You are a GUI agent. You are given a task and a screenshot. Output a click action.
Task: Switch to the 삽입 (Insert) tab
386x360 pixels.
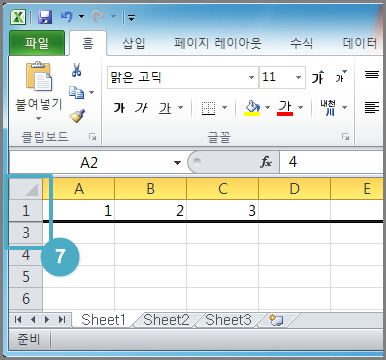tap(134, 43)
